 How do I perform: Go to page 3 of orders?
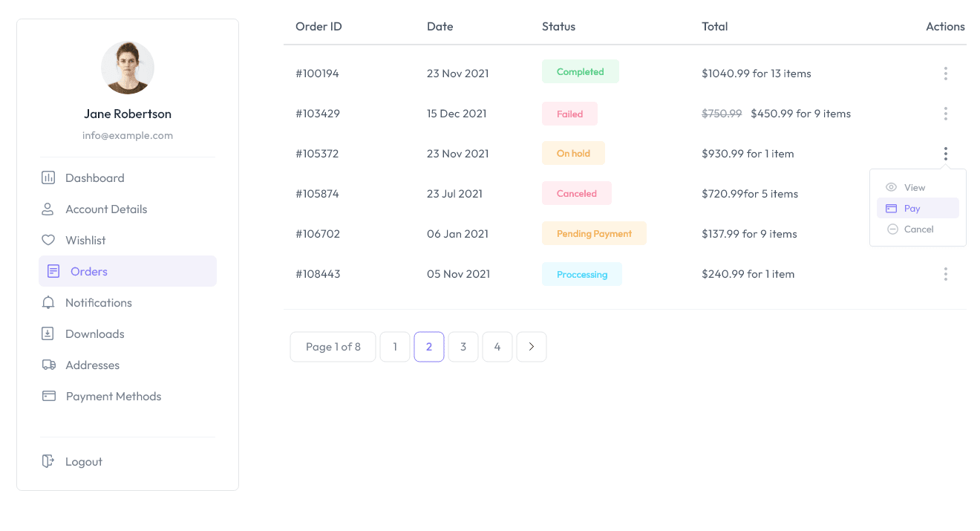(x=463, y=347)
